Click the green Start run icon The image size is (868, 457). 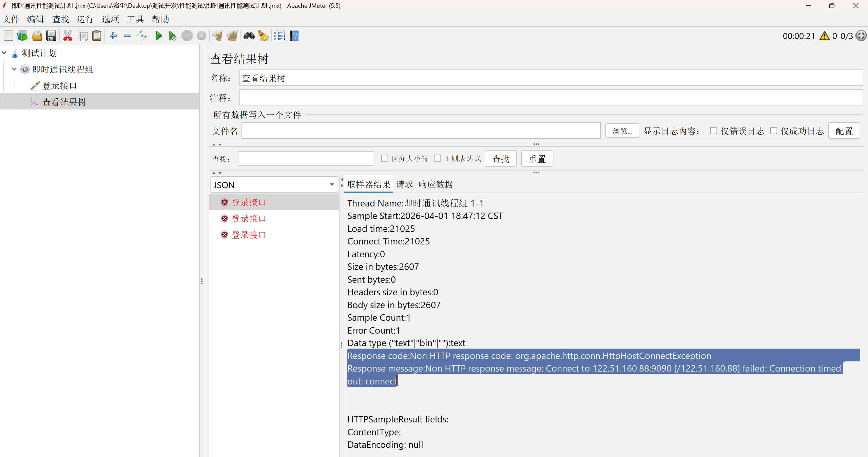tap(158, 36)
